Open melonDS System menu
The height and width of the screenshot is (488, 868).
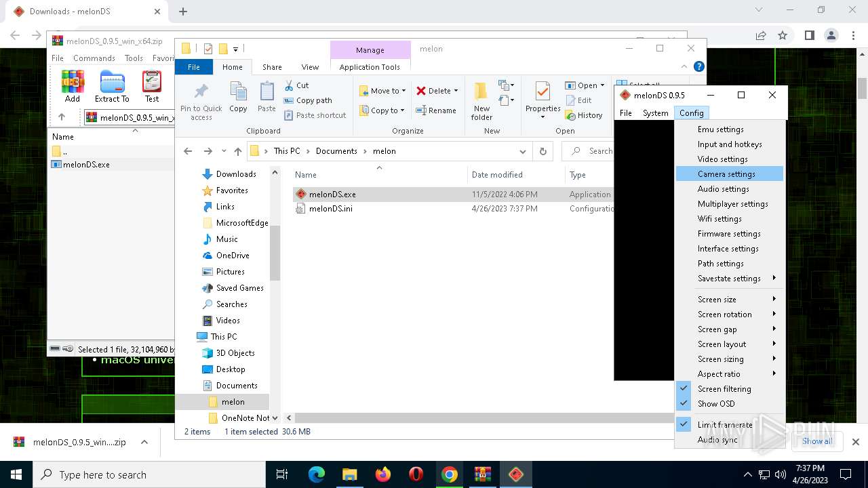655,113
